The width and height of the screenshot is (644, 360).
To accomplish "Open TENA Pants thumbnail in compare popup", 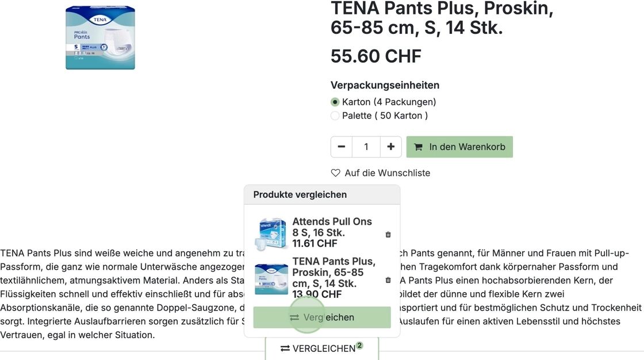I will tap(271, 279).
